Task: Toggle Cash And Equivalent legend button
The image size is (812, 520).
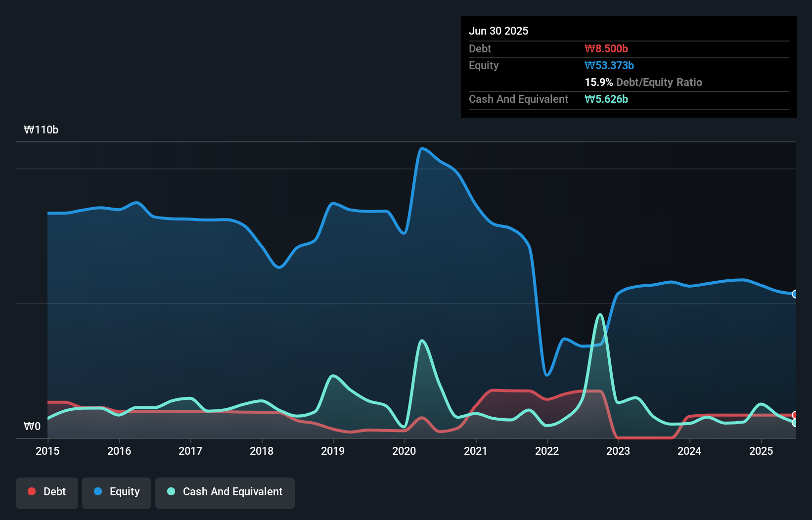Action: 225,492
